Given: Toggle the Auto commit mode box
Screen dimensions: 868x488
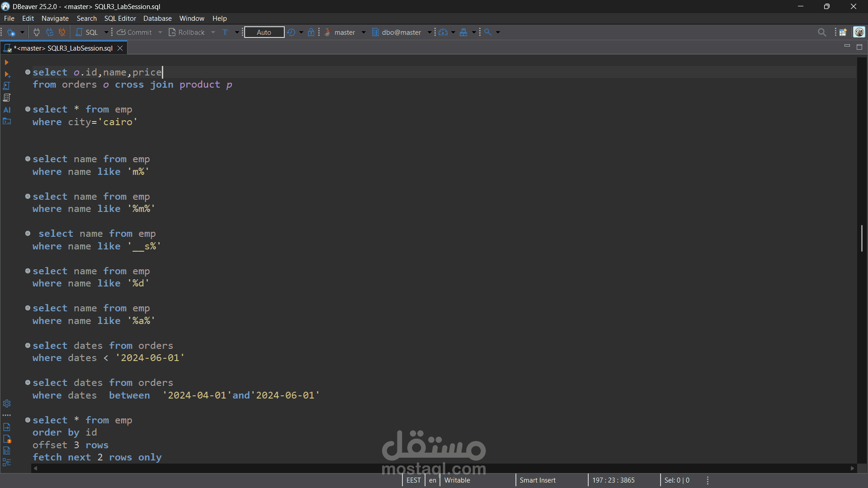Looking at the screenshot, I should [264, 33].
